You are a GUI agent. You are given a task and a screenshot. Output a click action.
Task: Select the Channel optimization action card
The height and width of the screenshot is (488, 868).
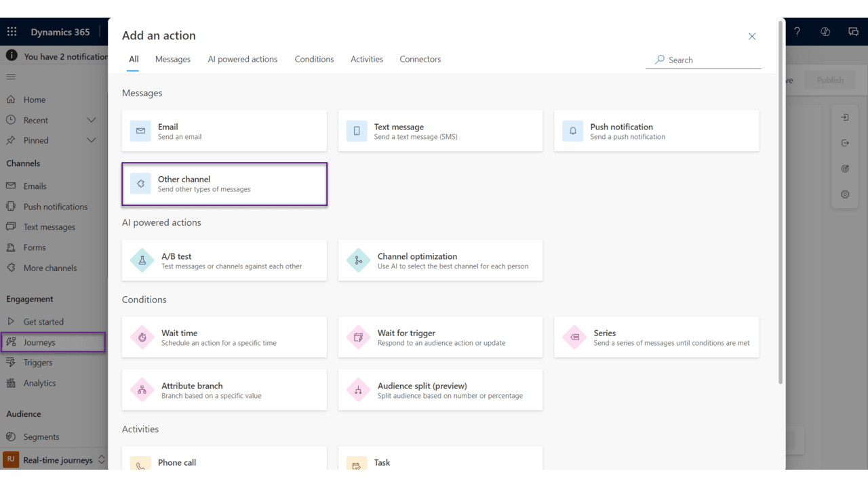click(x=440, y=260)
